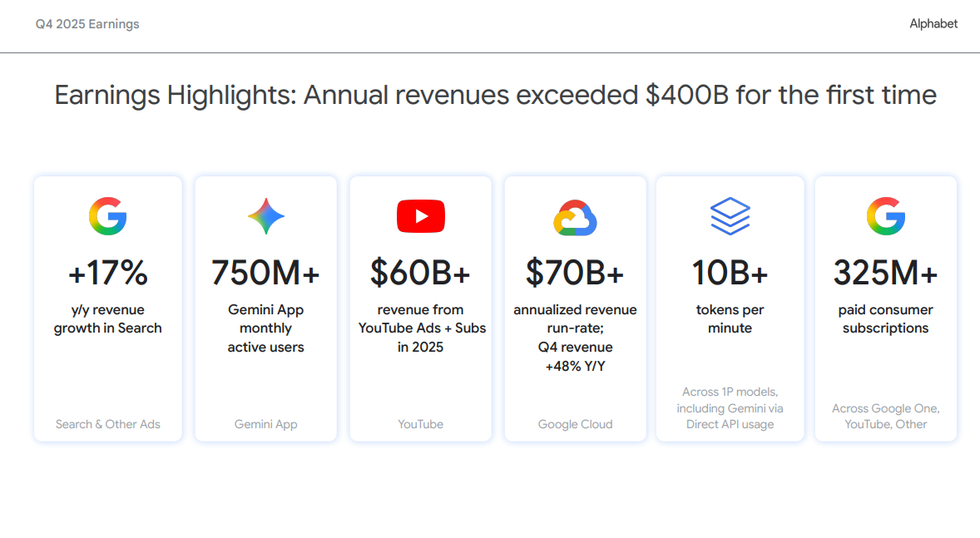Click the Q4 2025 Earnings header text
Image resolution: width=980 pixels, height=538 pixels.
pyautogui.click(x=87, y=24)
